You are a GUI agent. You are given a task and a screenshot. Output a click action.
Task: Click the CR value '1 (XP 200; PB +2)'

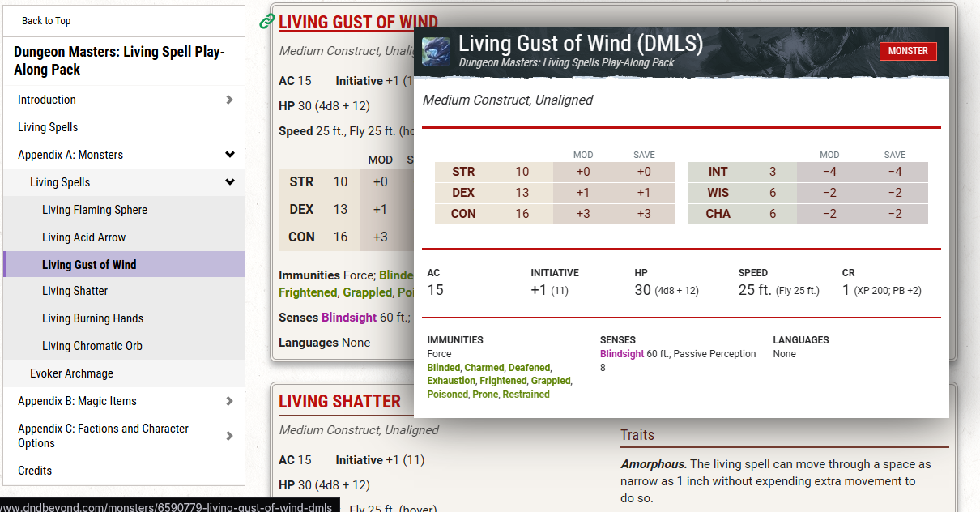coord(882,290)
